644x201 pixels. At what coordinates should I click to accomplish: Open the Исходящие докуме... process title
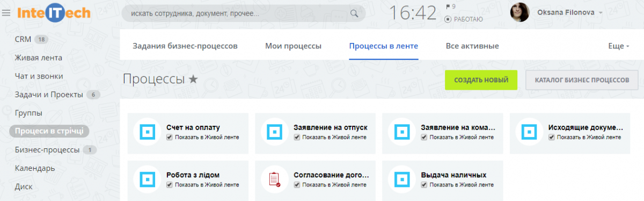pyautogui.click(x=586, y=128)
